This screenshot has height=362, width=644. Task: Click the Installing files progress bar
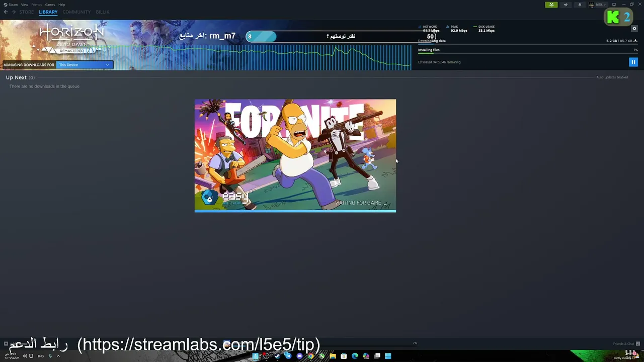[x=528, y=53]
